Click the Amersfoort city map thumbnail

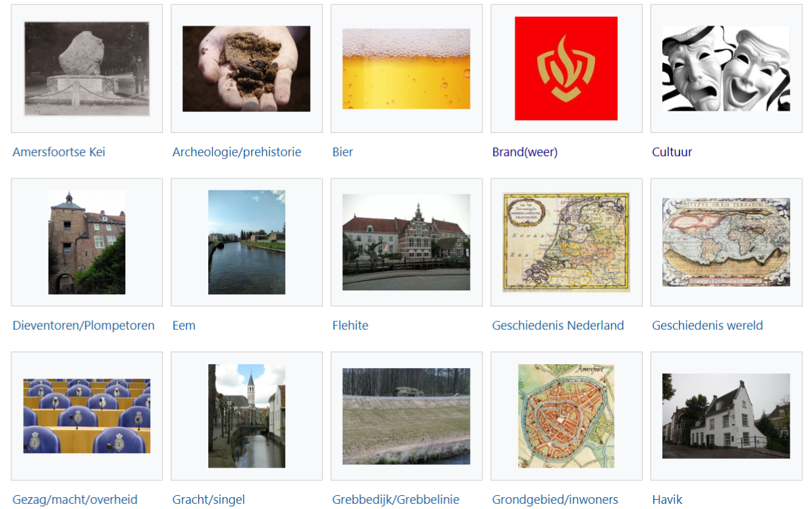(566, 416)
